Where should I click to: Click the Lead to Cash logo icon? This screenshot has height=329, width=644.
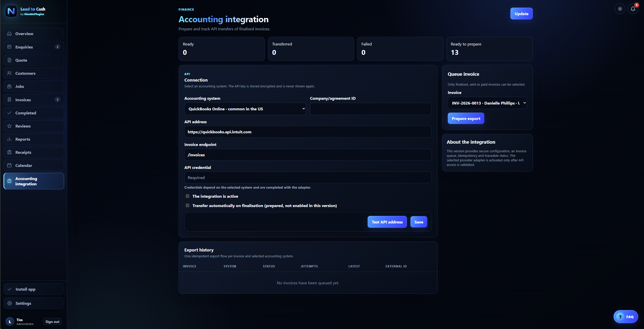coord(11,11)
